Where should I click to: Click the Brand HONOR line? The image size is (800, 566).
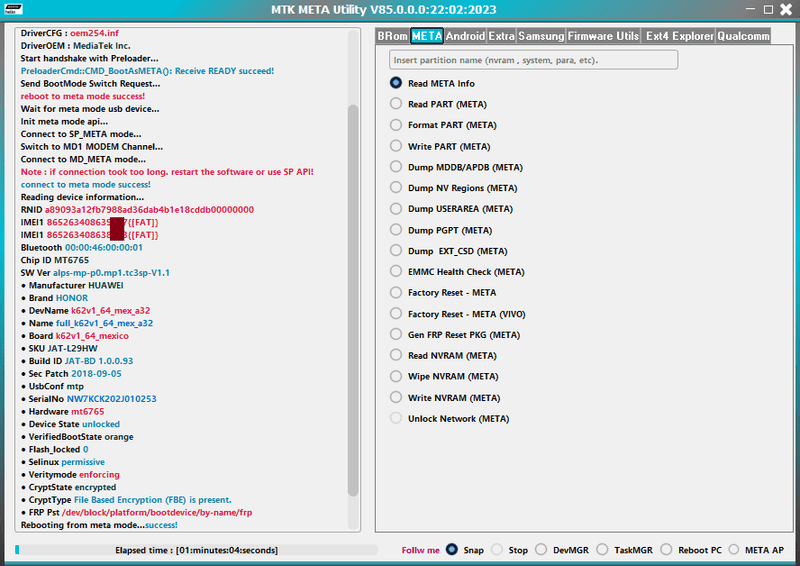click(x=55, y=298)
